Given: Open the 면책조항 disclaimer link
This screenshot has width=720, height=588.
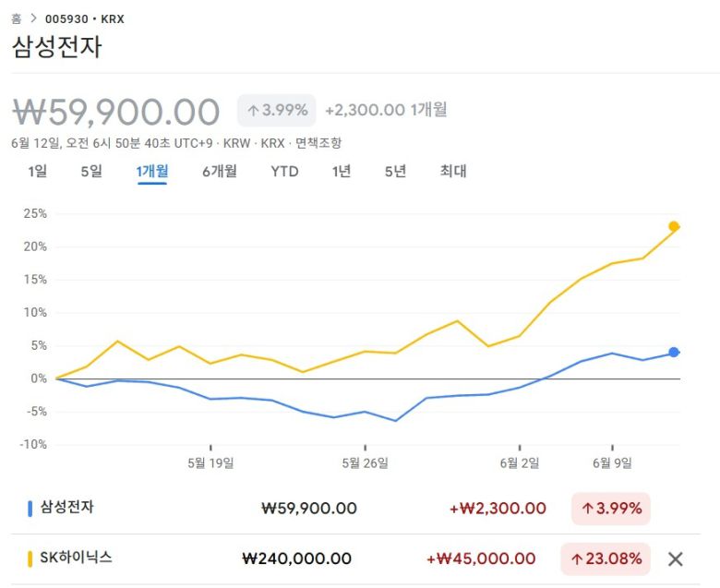Looking at the screenshot, I should (x=318, y=142).
